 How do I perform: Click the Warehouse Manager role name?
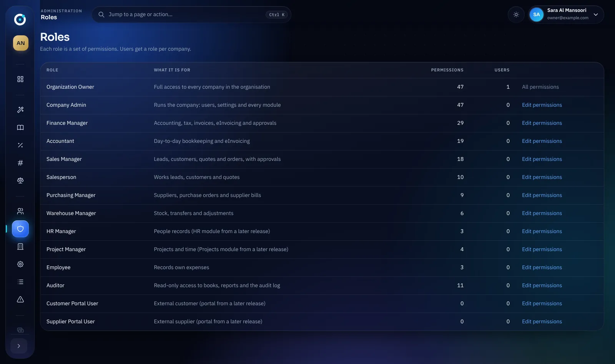click(71, 213)
